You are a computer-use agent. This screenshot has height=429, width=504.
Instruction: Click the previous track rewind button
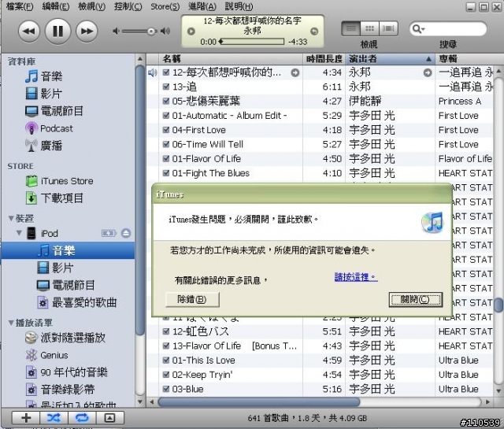(x=29, y=31)
